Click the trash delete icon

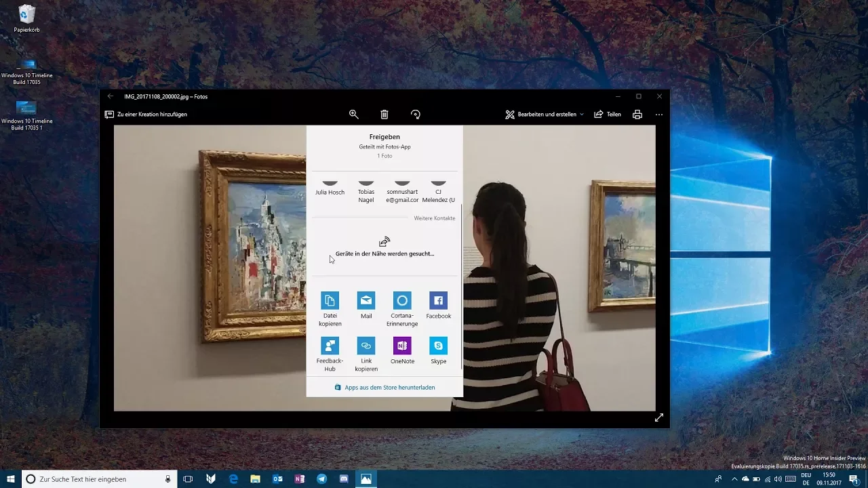[384, 115]
